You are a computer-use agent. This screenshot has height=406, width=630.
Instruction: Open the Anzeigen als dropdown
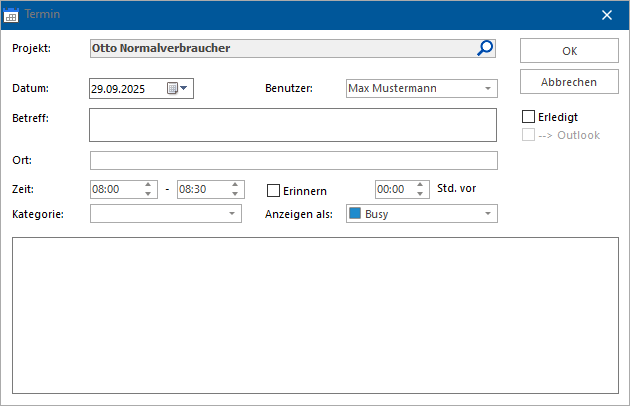[x=488, y=213]
